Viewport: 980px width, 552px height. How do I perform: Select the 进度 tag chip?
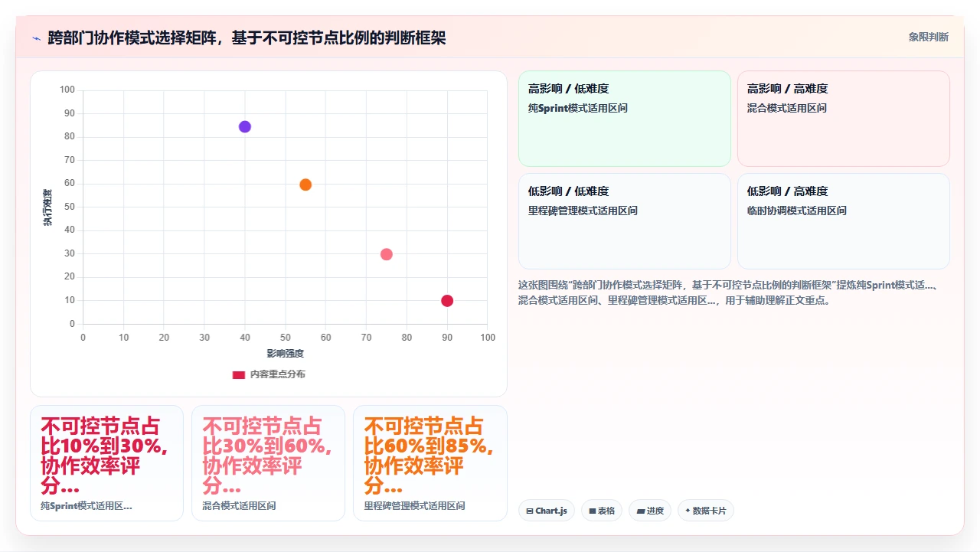pos(650,511)
